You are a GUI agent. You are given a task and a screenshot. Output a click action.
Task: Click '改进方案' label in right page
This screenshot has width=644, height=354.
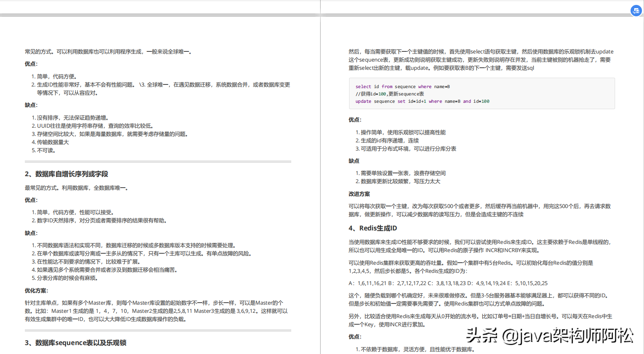click(x=359, y=194)
